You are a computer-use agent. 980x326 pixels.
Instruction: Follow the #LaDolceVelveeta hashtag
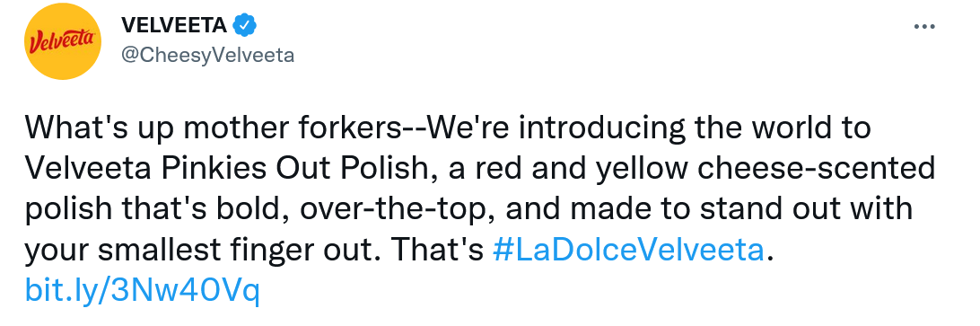628,251
